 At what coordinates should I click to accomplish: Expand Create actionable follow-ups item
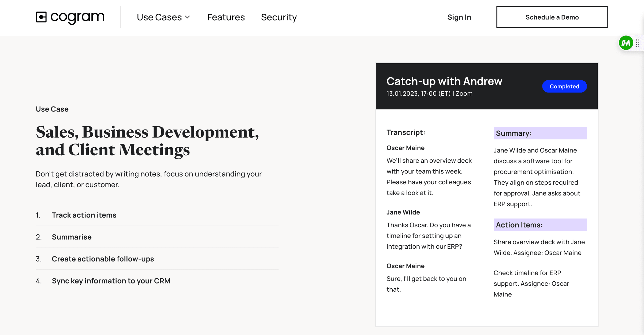[x=103, y=259]
